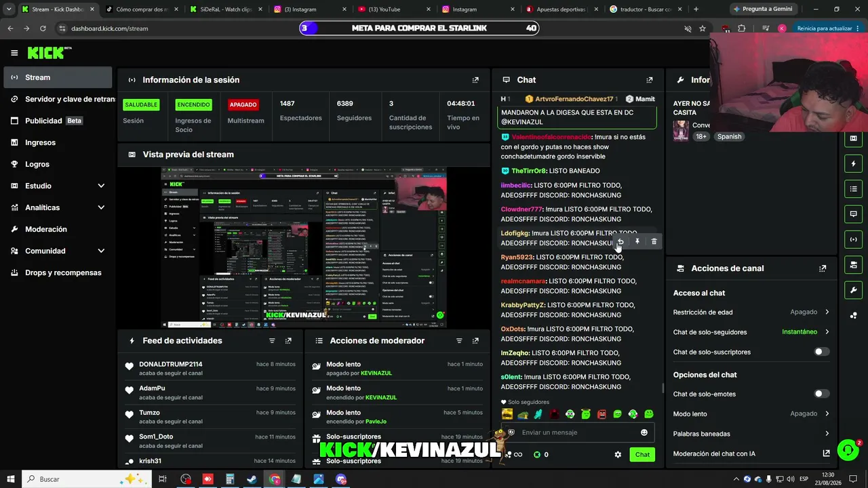Open DONALDTRUMP2114 follower entry
Image resolution: width=868 pixels, height=488 pixels.
pos(210,369)
